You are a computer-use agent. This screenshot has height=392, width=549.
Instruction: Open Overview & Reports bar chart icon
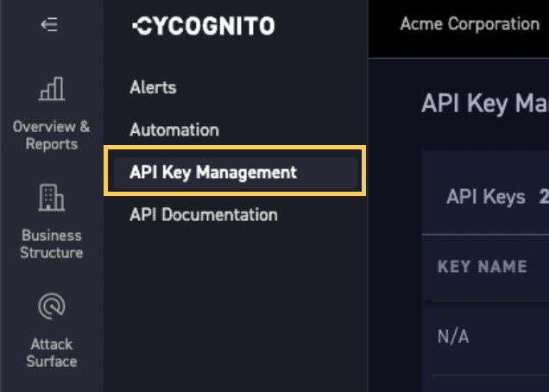[x=52, y=89]
